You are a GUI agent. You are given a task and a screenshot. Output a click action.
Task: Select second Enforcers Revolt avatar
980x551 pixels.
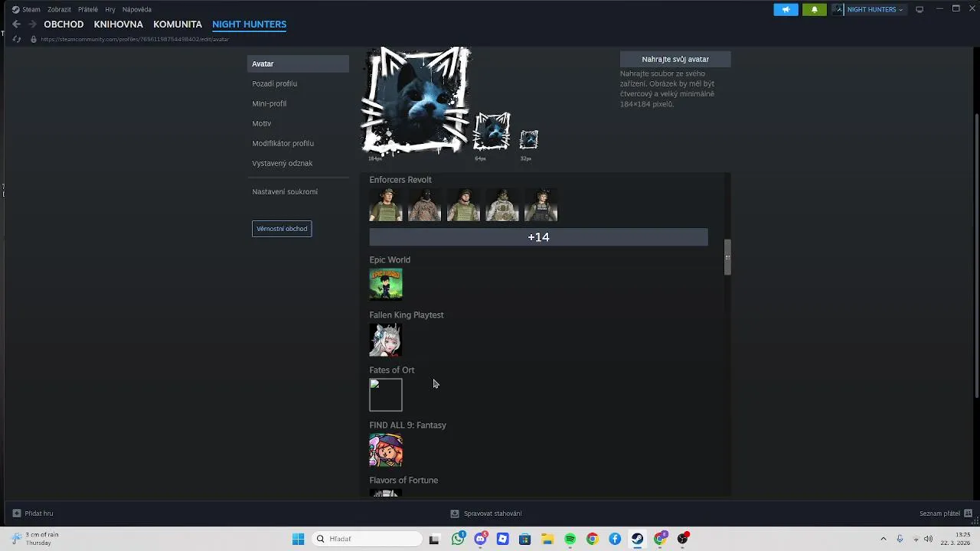[x=425, y=205]
